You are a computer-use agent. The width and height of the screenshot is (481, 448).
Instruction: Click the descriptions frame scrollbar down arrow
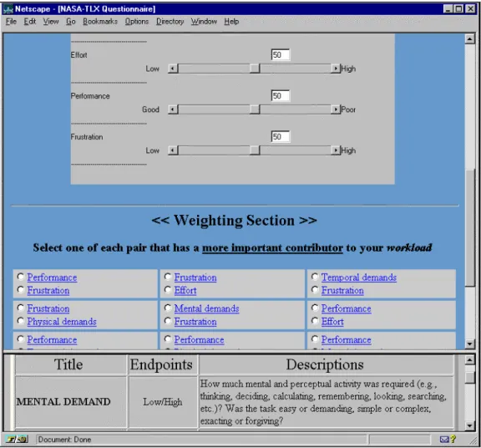[469, 425]
